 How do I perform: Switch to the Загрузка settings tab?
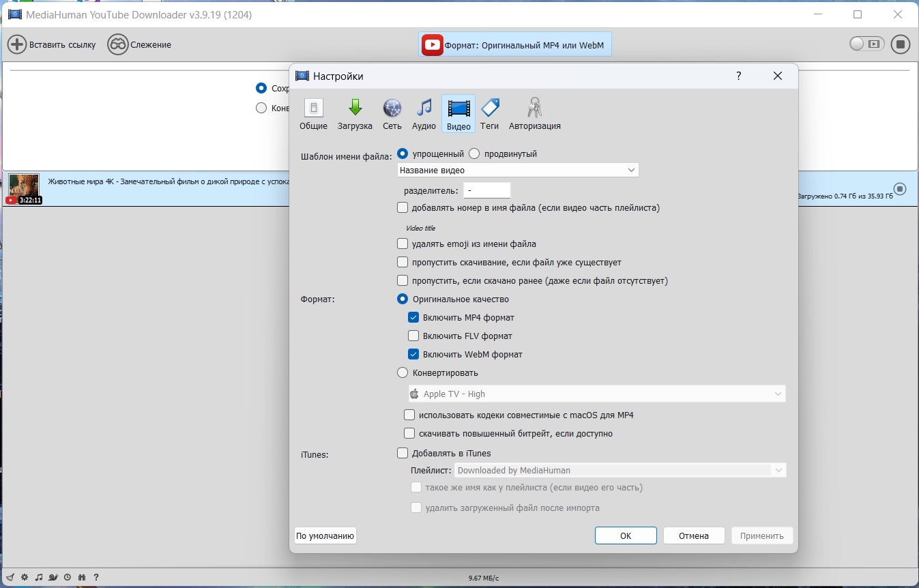click(x=355, y=114)
